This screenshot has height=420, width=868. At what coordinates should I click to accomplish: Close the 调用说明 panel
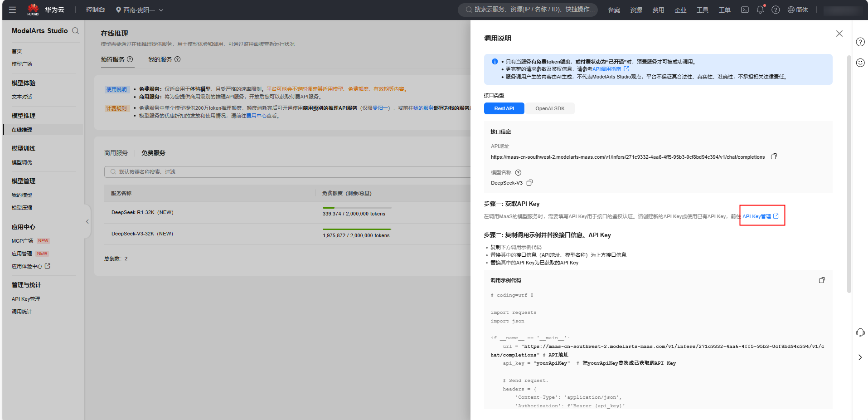click(839, 34)
